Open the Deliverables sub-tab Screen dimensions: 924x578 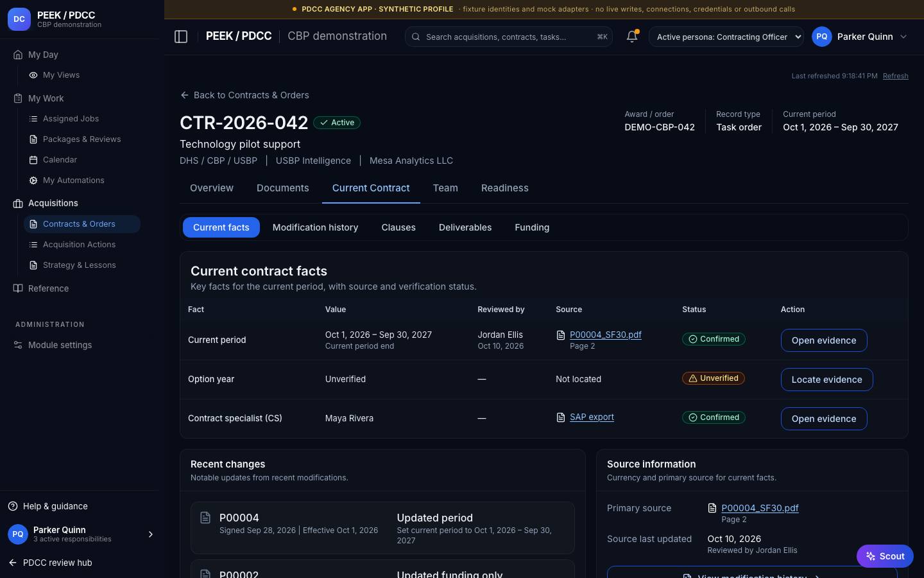[x=465, y=227]
